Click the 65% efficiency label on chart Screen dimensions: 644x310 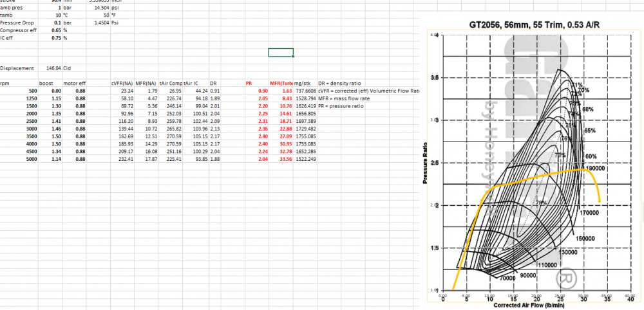click(590, 131)
